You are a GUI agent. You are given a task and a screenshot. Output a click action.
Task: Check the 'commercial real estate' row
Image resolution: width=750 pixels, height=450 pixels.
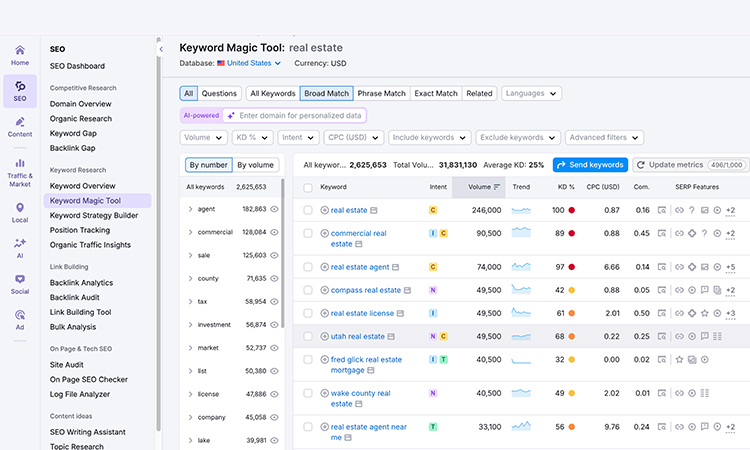[308, 233]
